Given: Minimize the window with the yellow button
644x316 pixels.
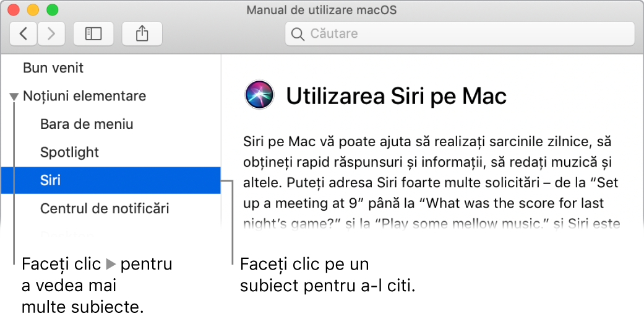Looking at the screenshot, I should 33,10.
